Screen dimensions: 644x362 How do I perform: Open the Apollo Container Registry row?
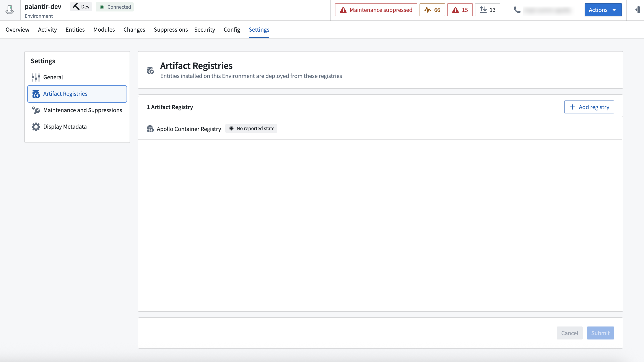pyautogui.click(x=189, y=129)
